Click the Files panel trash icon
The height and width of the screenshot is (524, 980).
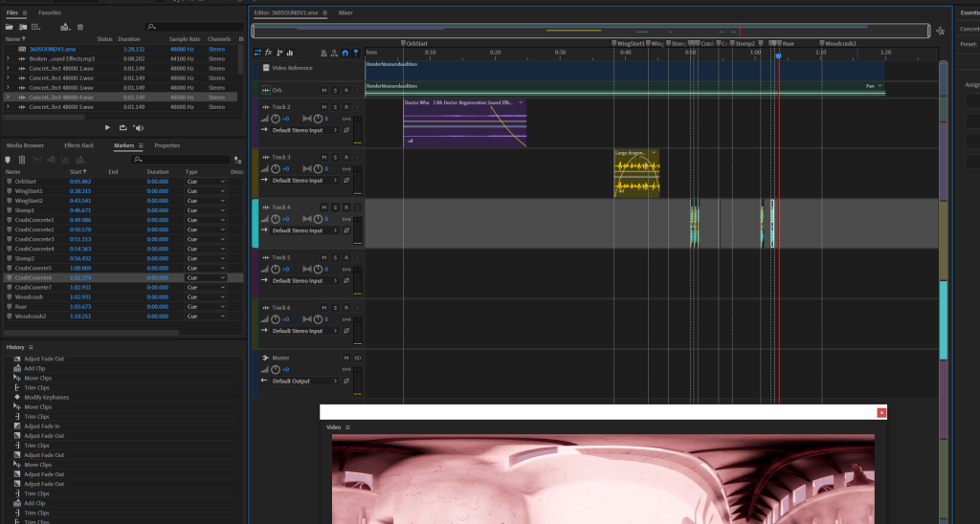(x=80, y=27)
